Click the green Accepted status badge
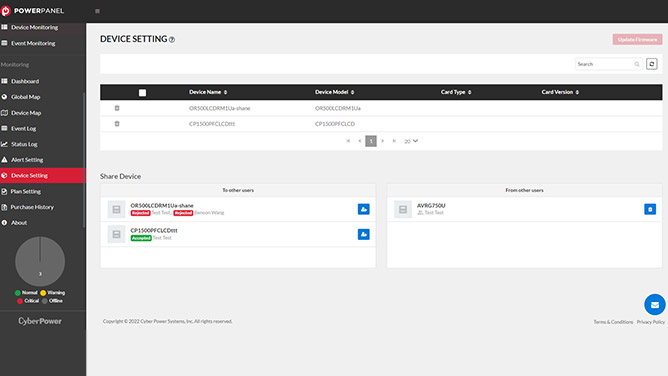Viewport: 668px width, 376px height. coord(141,238)
